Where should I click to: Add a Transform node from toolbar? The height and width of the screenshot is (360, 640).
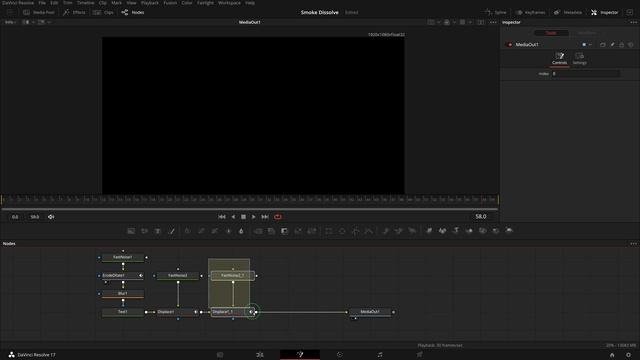click(312, 231)
